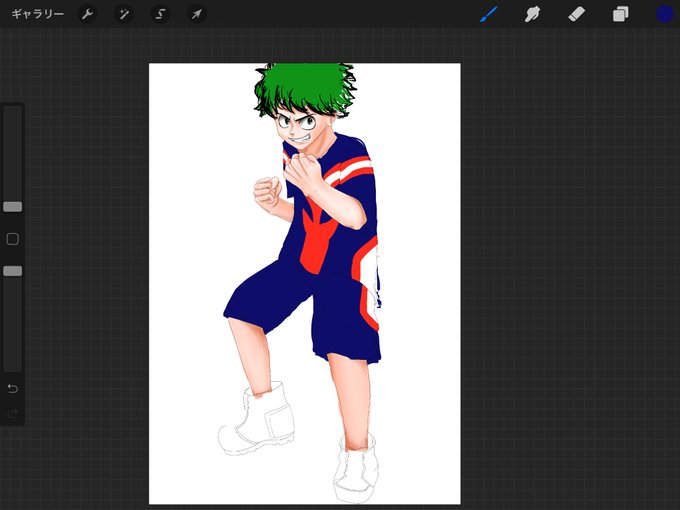
Task: Activate the Transform arrow tool
Action: point(196,14)
